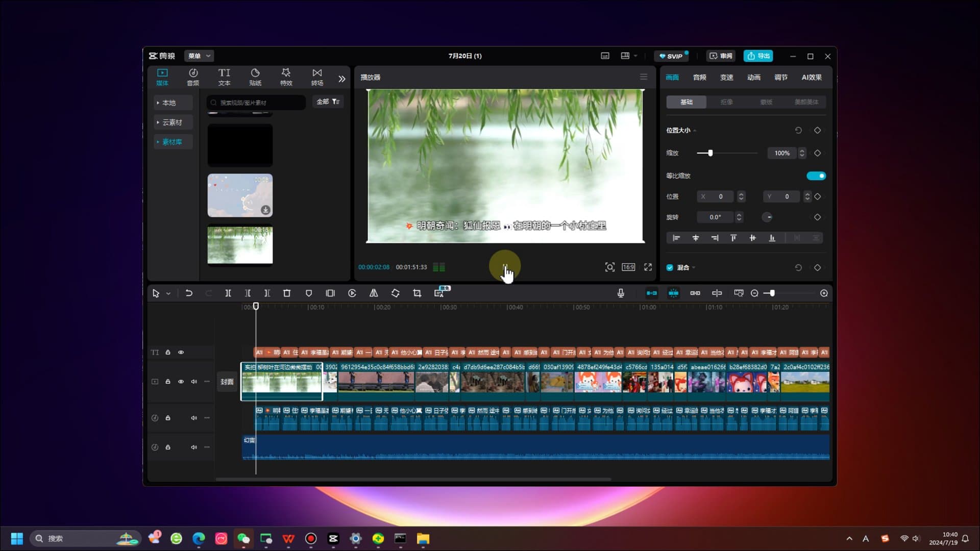Click the align left icon in alignment row
Viewport: 980px width, 551px height.
[676, 238]
